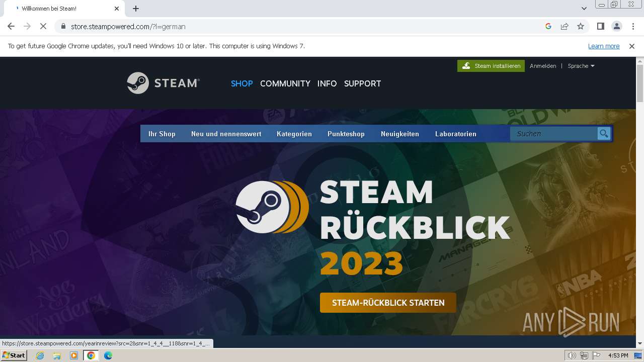Click the volume speaker tray icon

572,355
